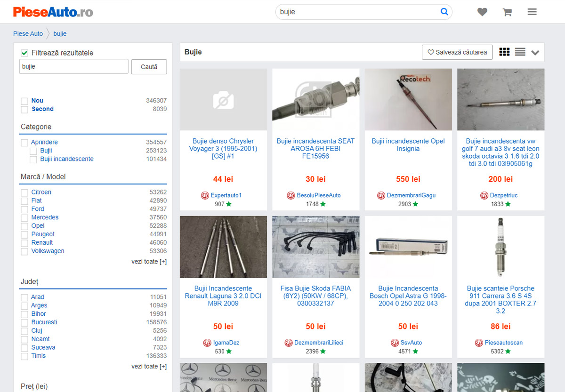Click green rating star beside 1833
The height and width of the screenshot is (392, 565).
tap(508, 204)
